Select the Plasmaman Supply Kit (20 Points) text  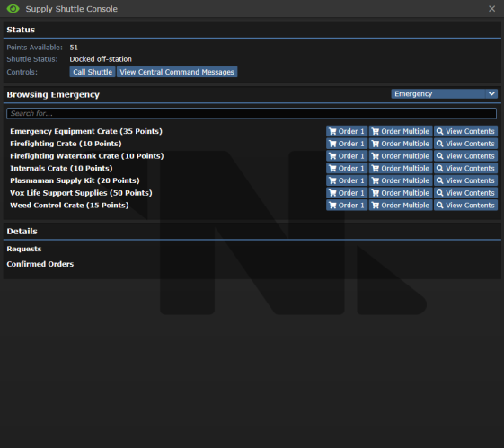point(75,180)
